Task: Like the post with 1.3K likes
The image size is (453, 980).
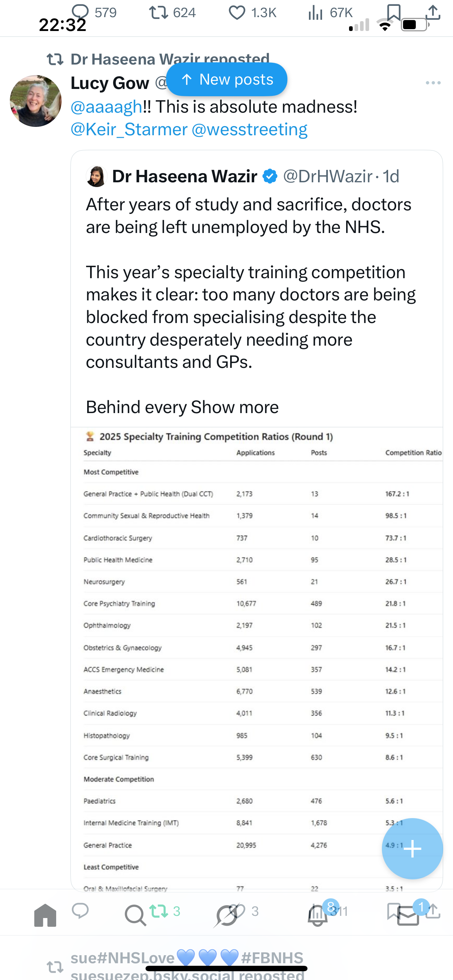Action: tap(237, 12)
